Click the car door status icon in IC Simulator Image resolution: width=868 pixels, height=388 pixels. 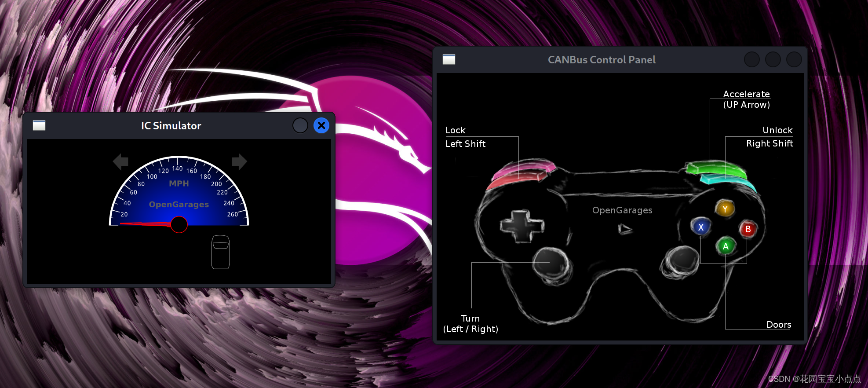[221, 252]
